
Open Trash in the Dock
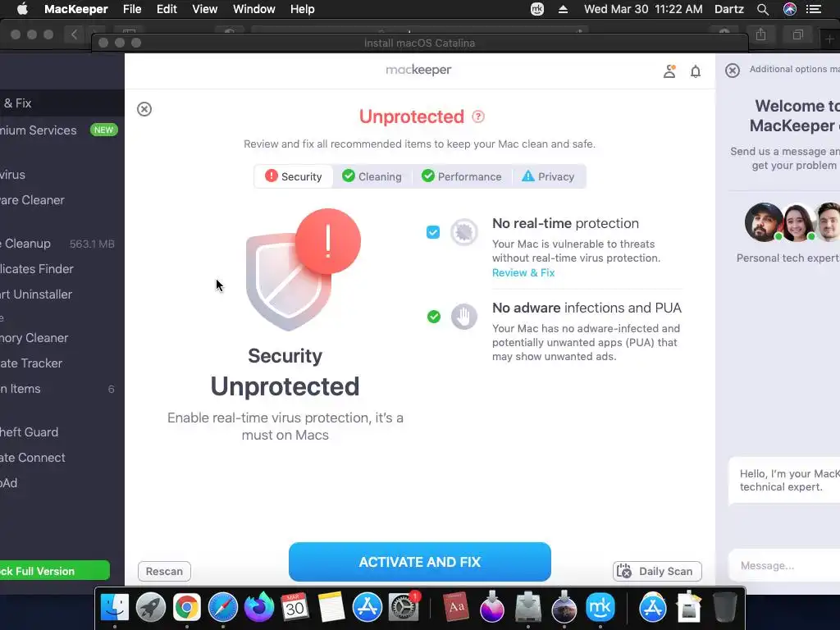coord(725,607)
